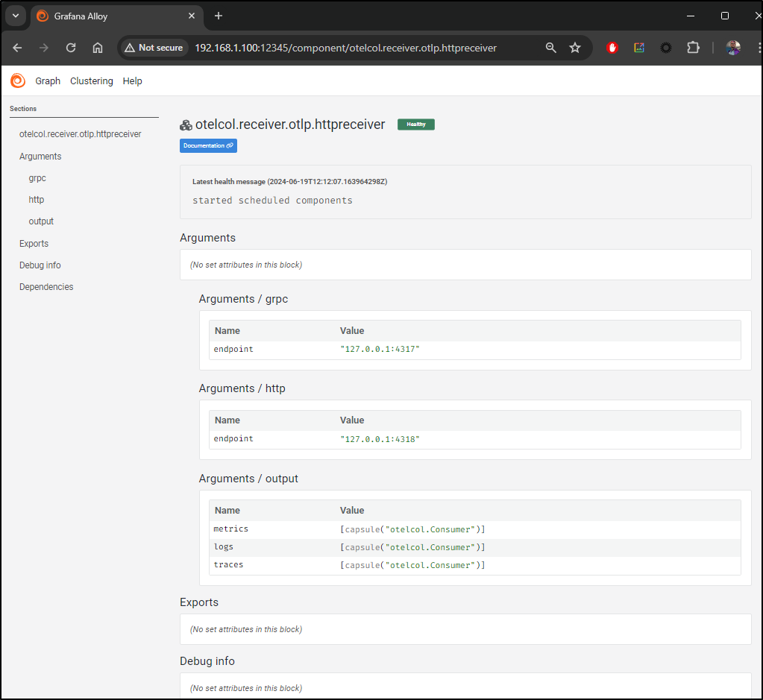
Task: Click the black gear-shaped extension icon
Action: (x=666, y=48)
